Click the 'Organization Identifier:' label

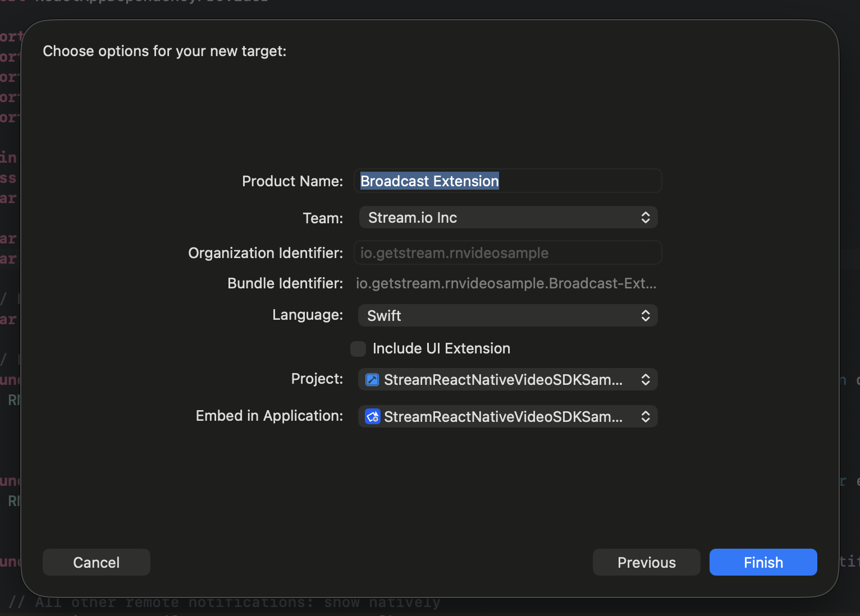[266, 253]
